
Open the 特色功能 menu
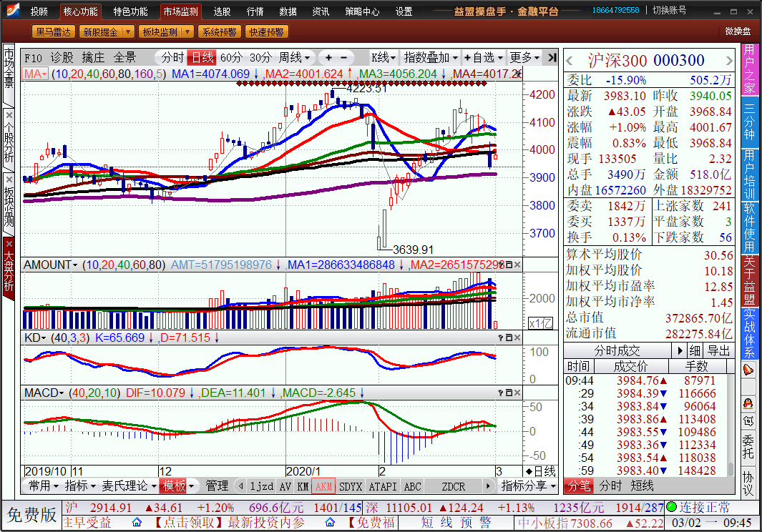pyautogui.click(x=130, y=11)
